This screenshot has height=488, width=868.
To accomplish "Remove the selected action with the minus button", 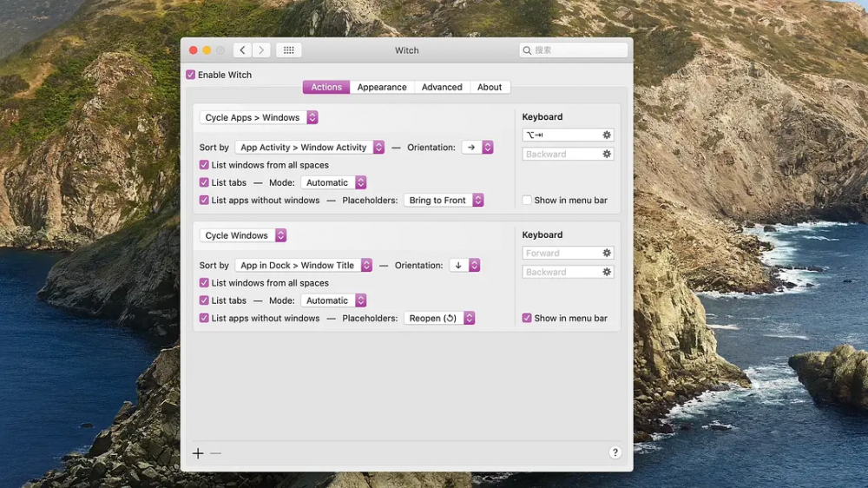I will tap(216, 453).
